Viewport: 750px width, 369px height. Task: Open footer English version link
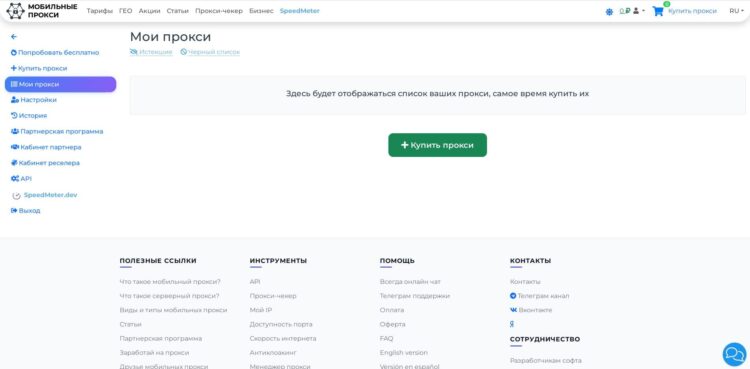tap(404, 353)
